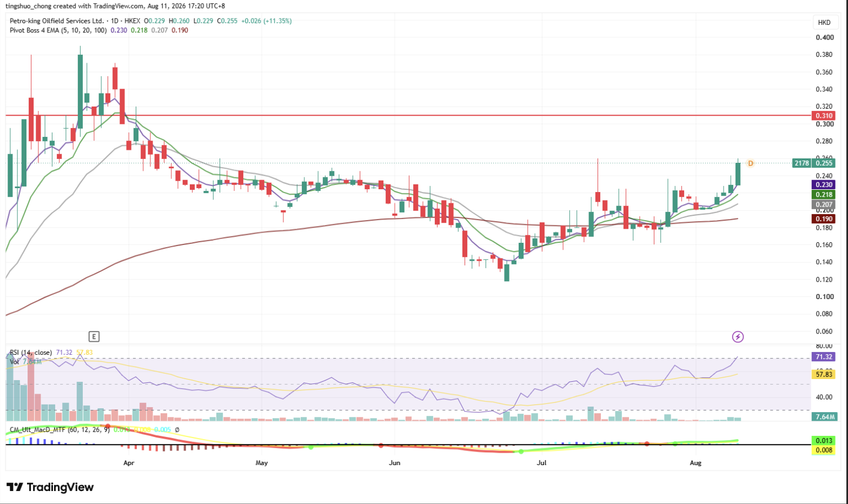Click the 0.380 price scale label

pyautogui.click(x=825, y=55)
